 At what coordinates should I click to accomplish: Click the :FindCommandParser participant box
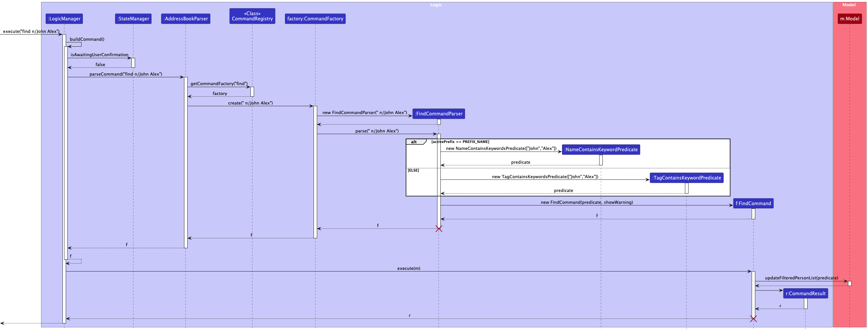(x=439, y=114)
